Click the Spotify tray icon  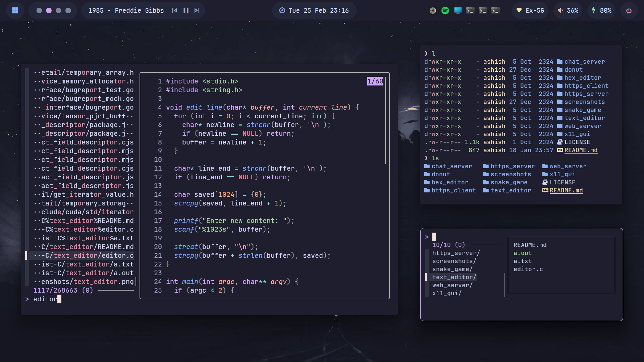coord(445,10)
